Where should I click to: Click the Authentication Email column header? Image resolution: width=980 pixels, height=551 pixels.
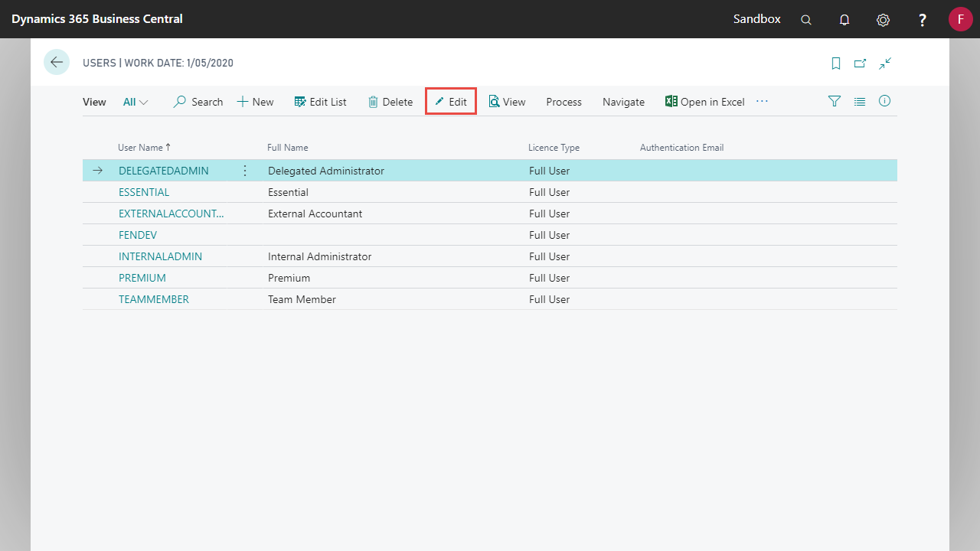pos(681,148)
